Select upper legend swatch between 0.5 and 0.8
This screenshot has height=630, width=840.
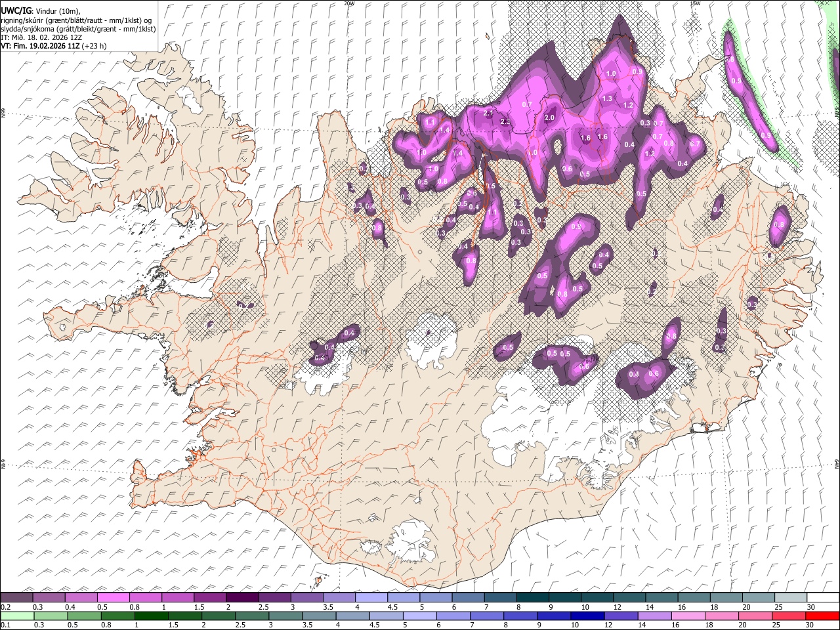[x=113, y=597]
